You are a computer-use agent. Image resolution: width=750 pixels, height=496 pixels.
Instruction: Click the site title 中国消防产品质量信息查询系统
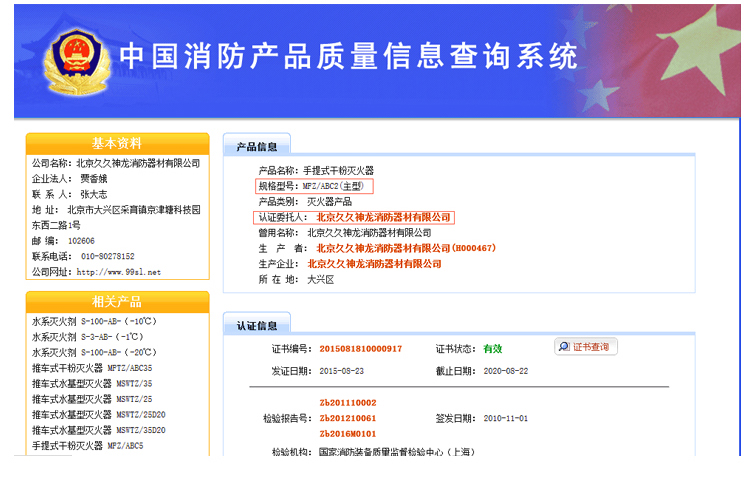pos(348,56)
